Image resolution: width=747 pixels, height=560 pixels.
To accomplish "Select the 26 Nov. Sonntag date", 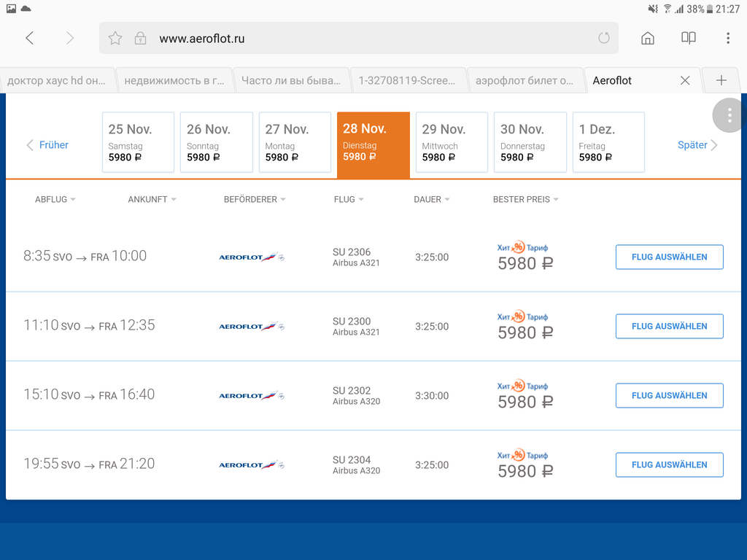I will (x=216, y=142).
